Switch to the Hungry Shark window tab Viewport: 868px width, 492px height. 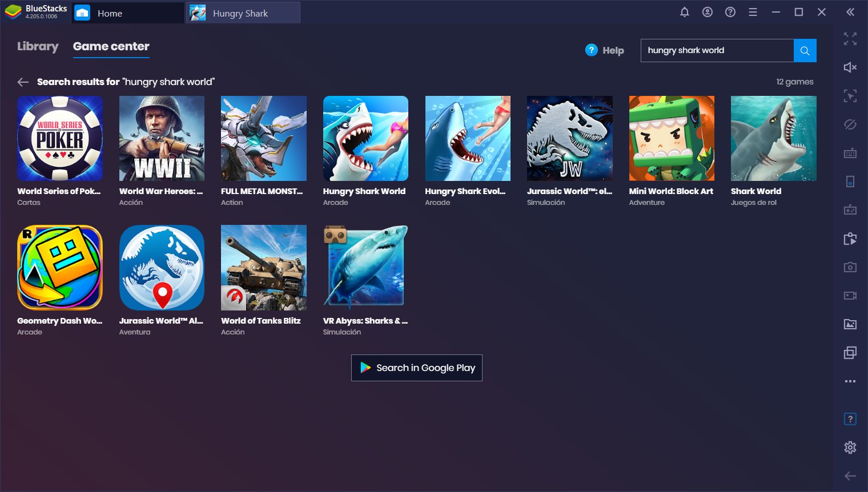(x=243, y=13)
